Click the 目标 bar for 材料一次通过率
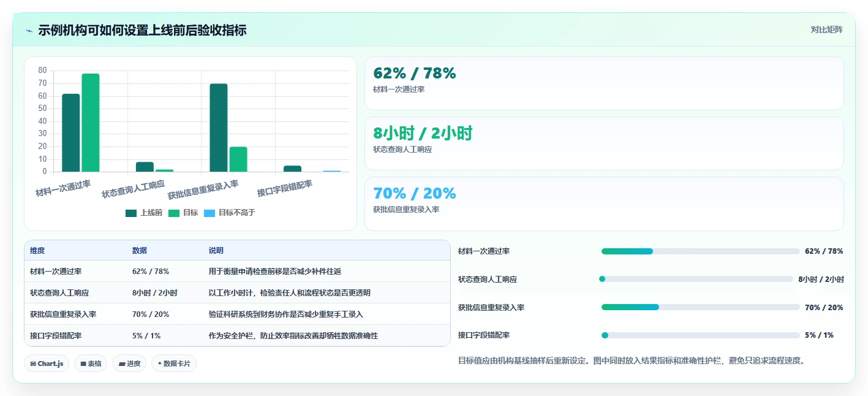This screenshot has width=868, height=396. pyautogui.click(x=91, y=123)
